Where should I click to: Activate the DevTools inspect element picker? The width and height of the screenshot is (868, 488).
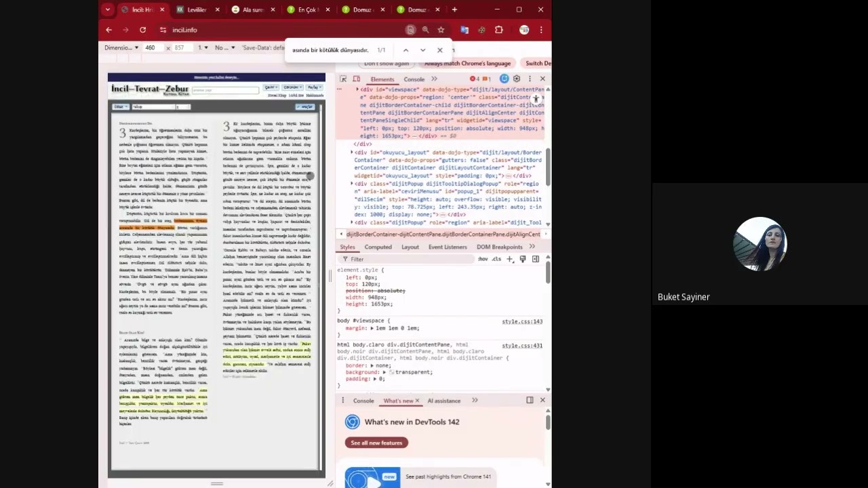coord(344,79)
